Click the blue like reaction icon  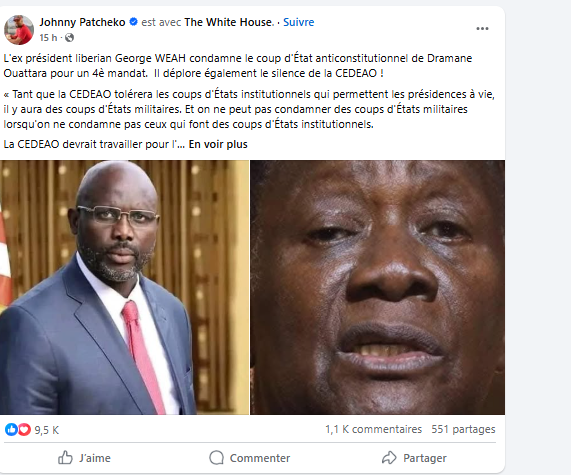tap(11, 429)
